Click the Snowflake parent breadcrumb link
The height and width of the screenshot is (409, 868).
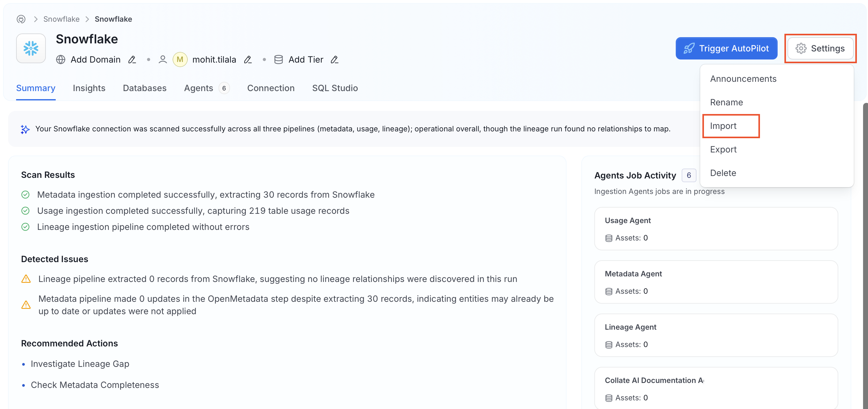point(61,19)
